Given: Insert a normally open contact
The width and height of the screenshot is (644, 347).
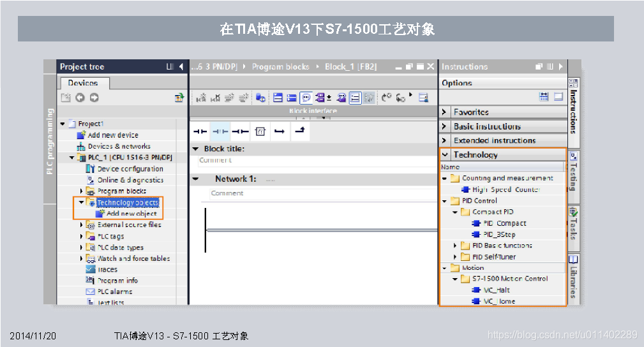Looking at the screenshot, I should [x=200, y=131].
